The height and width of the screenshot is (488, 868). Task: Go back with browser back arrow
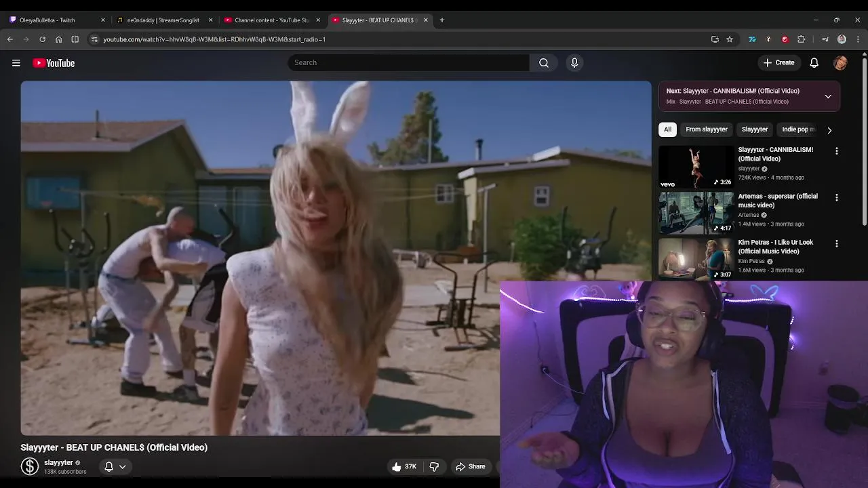pos(10,39)
